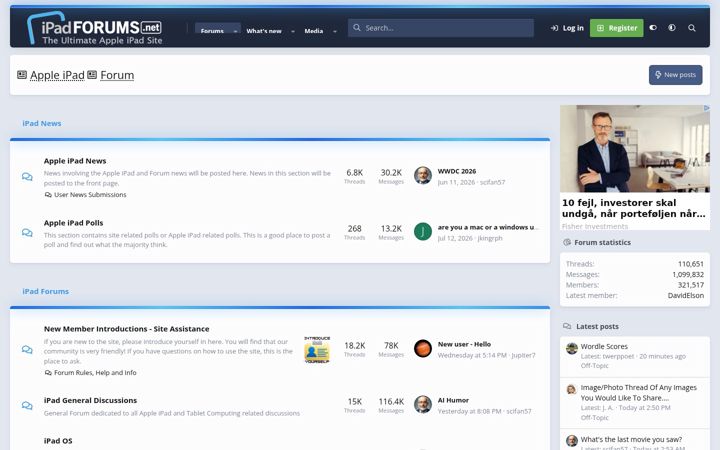This screenshot has width=720, height=450.
Task: Click the Apple iPad News forum chat icon
Action: (x=27, y=177)
